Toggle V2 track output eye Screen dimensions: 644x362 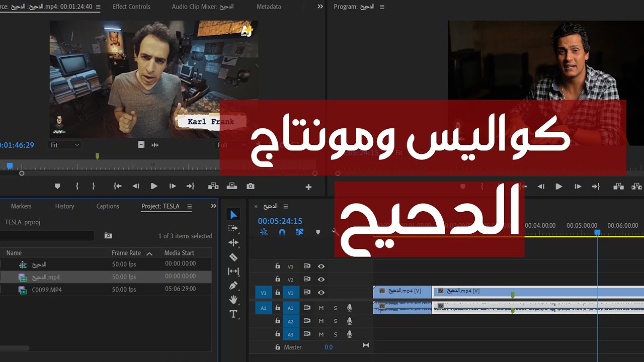[x=321, y=279]
